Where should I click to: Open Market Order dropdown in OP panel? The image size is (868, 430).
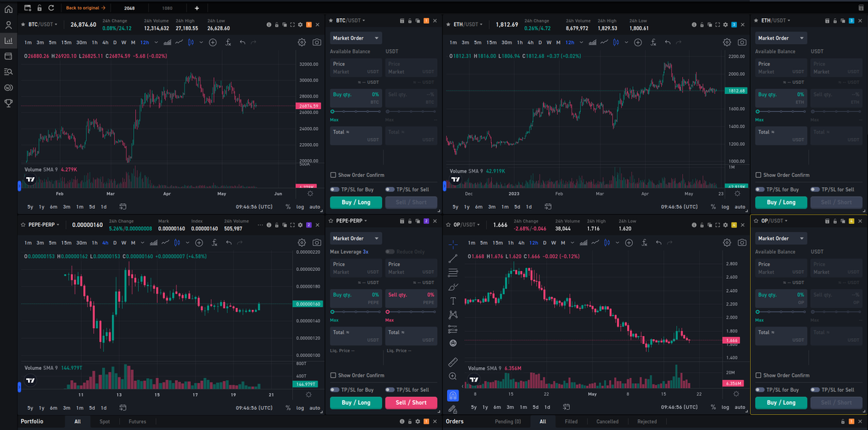tap(781, 238)
